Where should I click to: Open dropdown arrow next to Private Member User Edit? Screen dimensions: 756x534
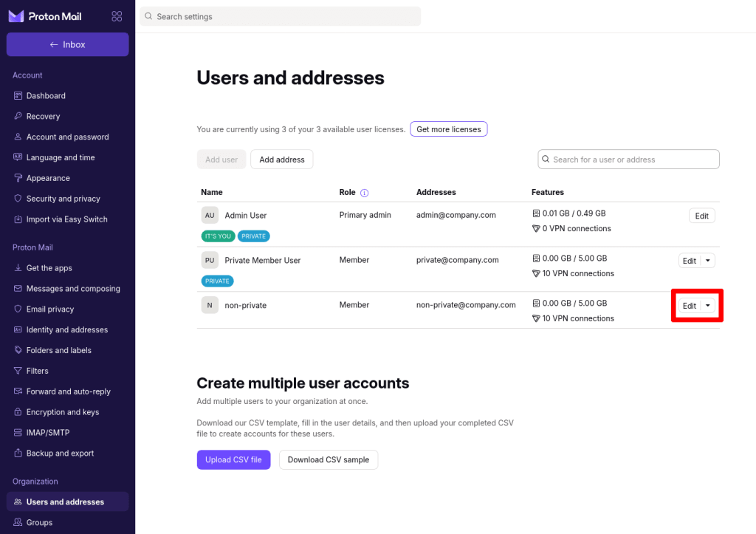(x=708, y=261)
